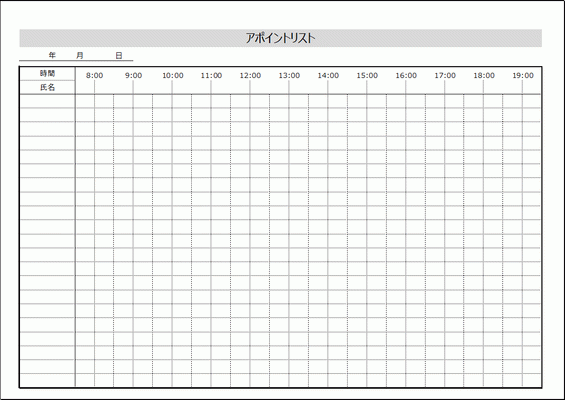Select the 8:00 time column header
Viewport: 565px width, 400px height.
coord(94,75)
